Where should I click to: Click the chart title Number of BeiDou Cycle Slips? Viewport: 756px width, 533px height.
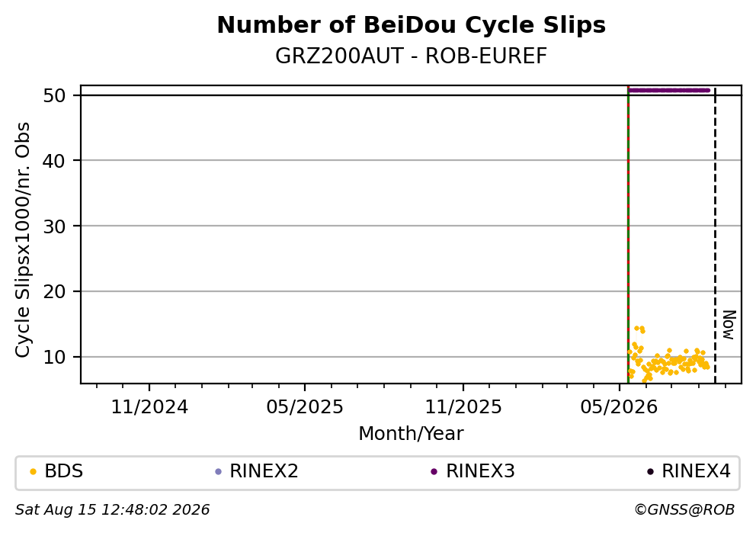point(412,25)
